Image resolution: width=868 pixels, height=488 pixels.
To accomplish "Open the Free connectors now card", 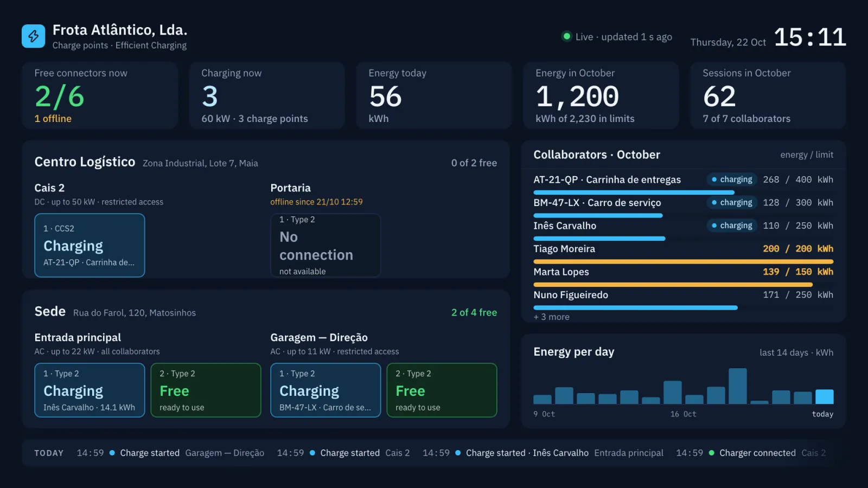I will point(100,95).
